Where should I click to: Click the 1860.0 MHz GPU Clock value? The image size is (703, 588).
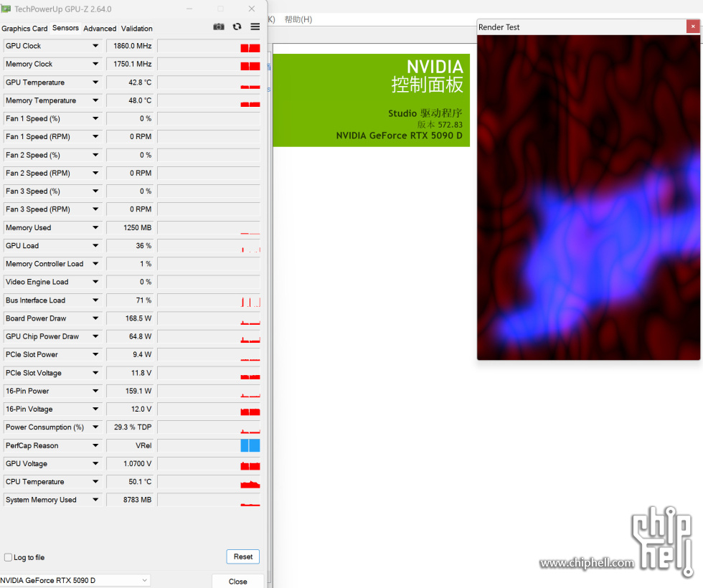coord(130,46)
